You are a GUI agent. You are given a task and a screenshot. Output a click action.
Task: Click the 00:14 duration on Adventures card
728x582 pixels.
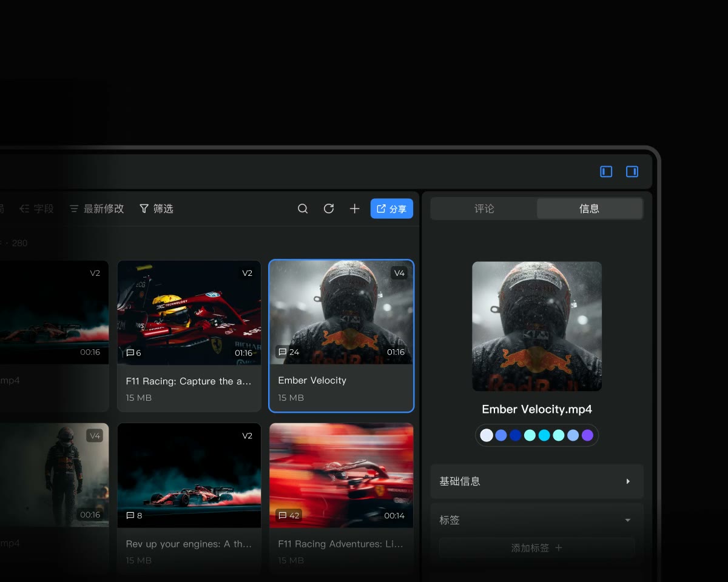click(394, 515)
